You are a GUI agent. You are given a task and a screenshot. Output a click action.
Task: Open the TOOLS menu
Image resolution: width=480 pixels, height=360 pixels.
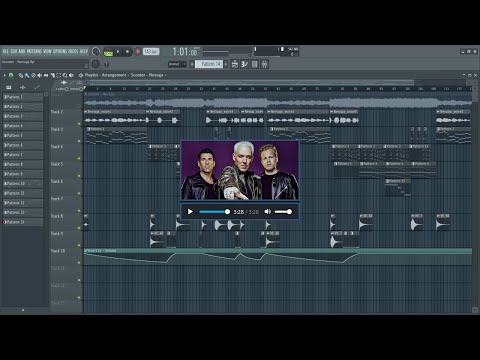[73, 51]
